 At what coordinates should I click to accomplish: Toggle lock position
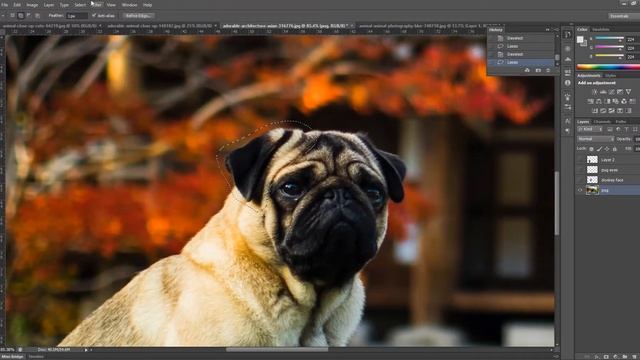(x=607, y=149)
